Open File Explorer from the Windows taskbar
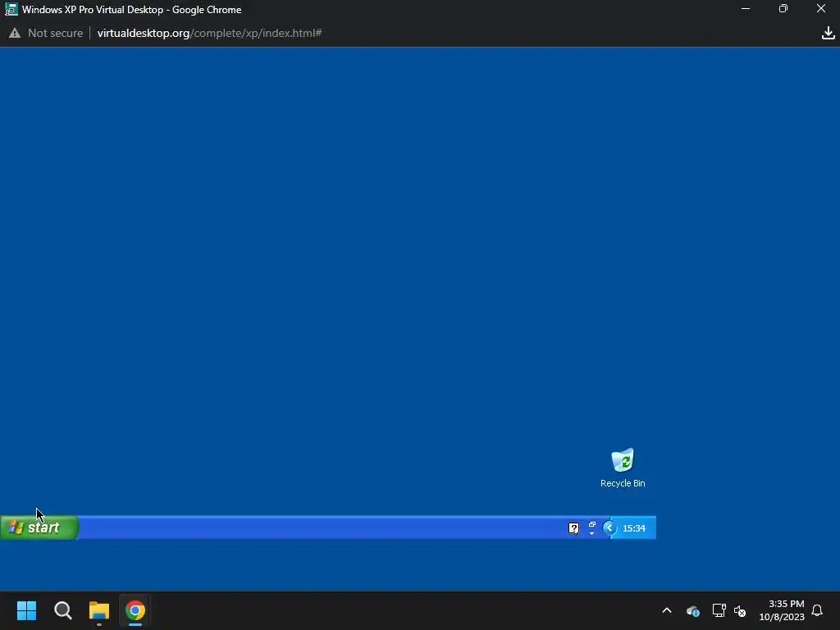 99,610
